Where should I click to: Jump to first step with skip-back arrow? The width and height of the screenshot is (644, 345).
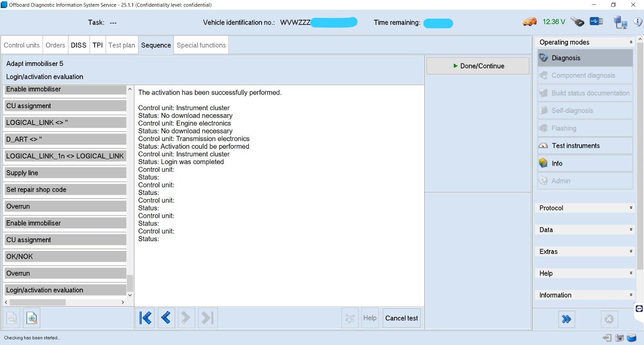point(145,318)
